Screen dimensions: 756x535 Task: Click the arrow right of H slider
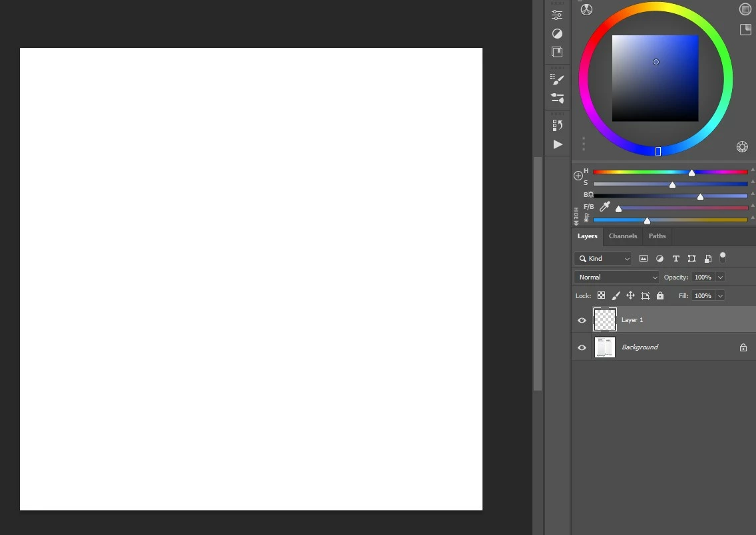753,170
